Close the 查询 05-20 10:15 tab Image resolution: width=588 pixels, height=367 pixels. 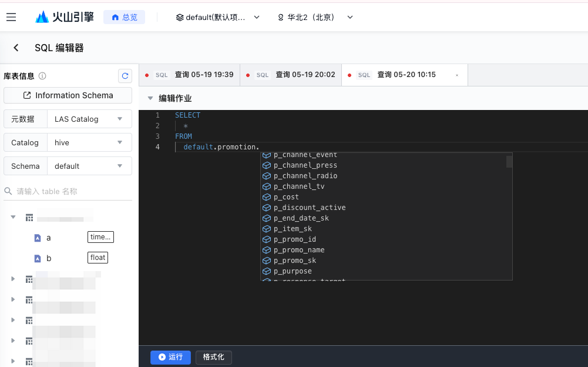(x=457, y=75)
